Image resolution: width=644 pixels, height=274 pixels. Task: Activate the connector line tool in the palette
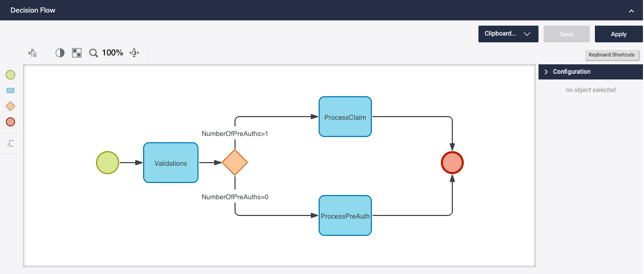point(10,143)
